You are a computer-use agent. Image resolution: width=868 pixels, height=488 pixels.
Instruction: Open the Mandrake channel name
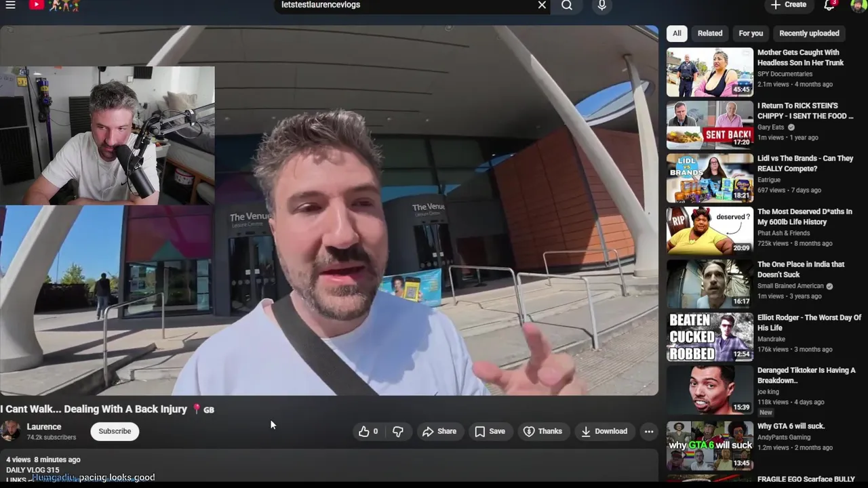point(771,339)
